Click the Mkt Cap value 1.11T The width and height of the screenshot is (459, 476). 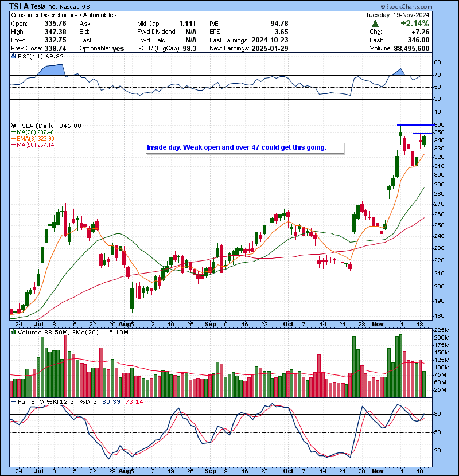(x=188, y=24)
